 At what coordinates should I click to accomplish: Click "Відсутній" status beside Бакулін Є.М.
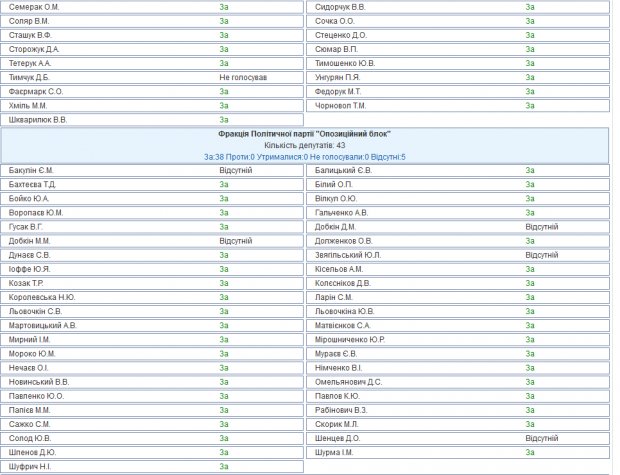point(236,171)
